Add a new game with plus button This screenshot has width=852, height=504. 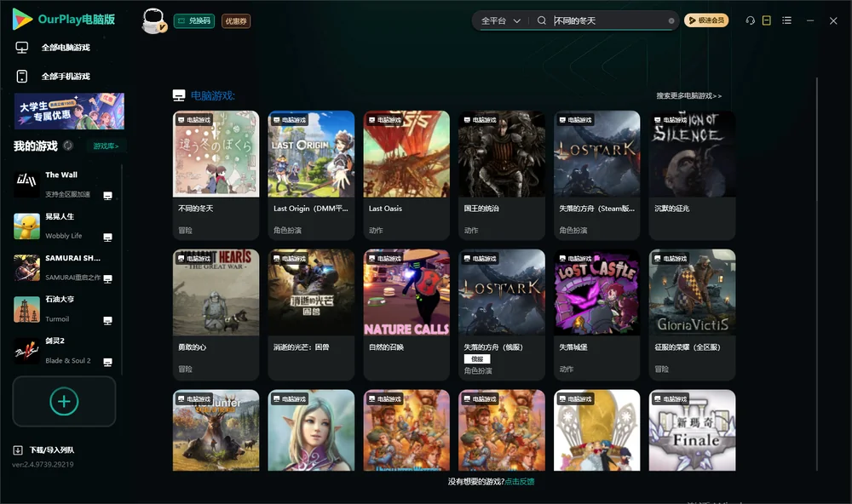[64, 401]
